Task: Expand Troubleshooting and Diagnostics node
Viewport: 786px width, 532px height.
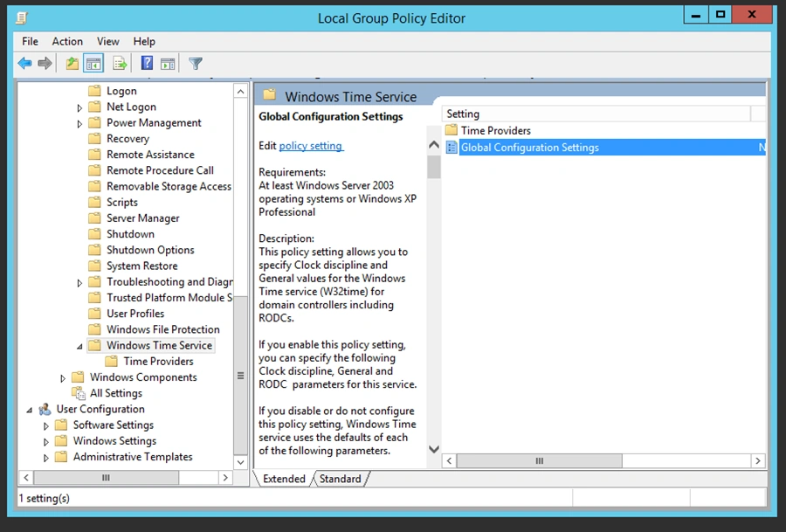Action: tap(79, 283)
